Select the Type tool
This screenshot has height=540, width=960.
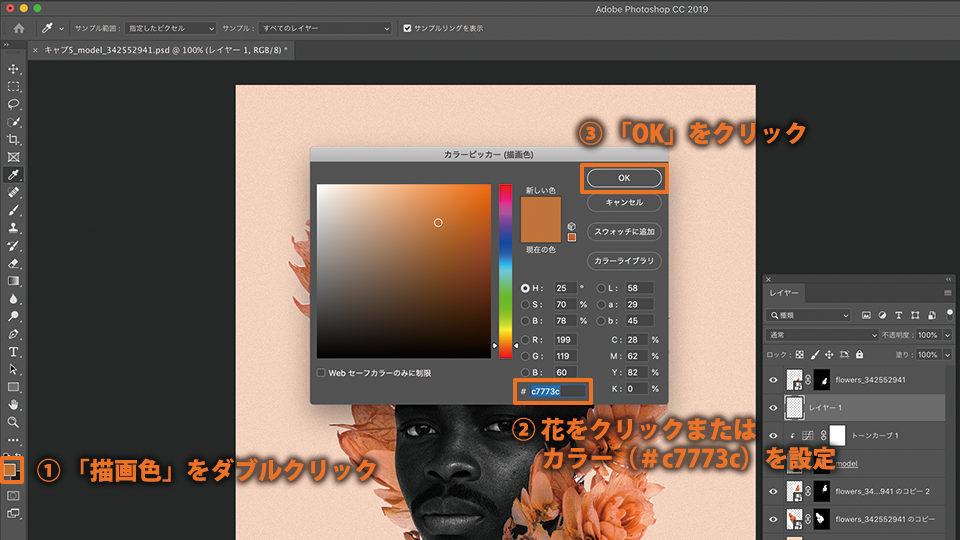point(13,352)
